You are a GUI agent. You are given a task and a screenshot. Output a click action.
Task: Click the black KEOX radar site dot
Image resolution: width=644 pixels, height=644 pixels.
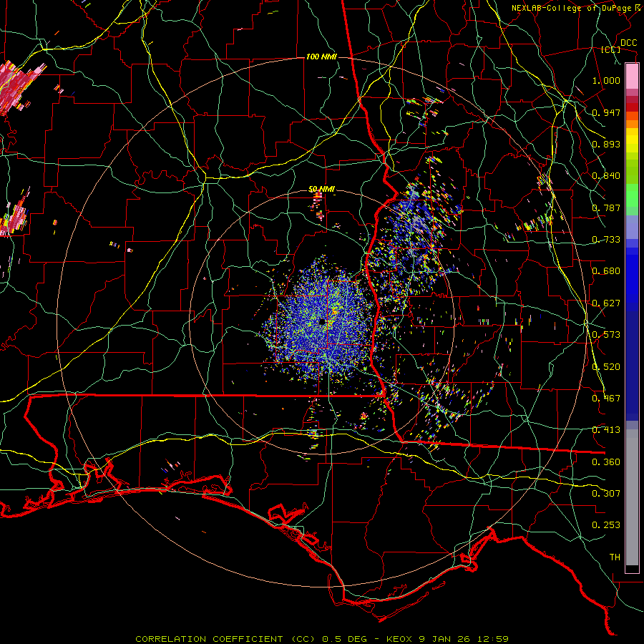321,321
